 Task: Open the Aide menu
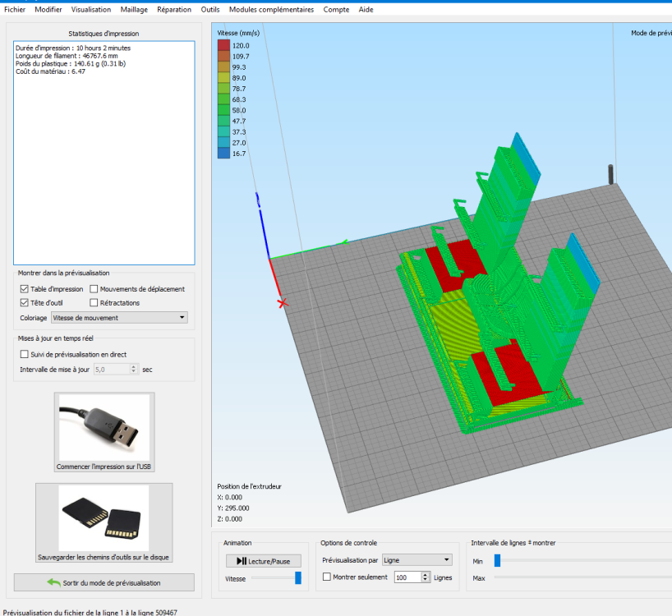pyautogui.click(x=366, y=9)
